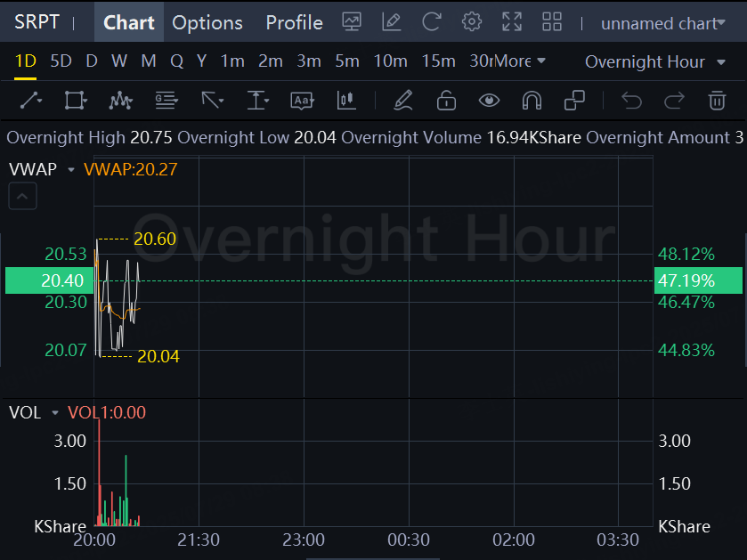
Task: Toggle the lock drawings icon
Action: (x=446, y=101)
